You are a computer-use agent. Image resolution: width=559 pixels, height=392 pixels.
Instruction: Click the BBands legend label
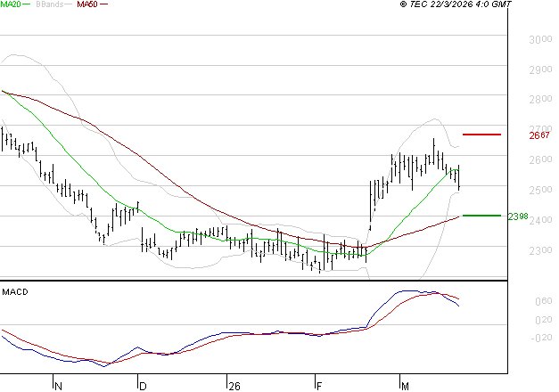click(x=49, y=4)
